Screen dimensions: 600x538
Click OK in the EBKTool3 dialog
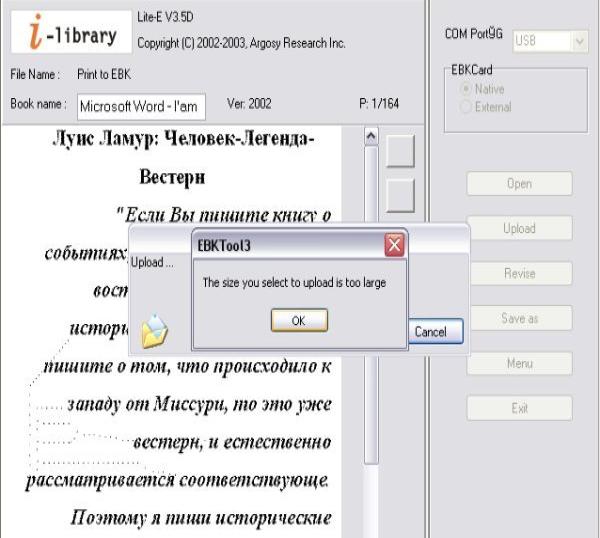point(299,320)
